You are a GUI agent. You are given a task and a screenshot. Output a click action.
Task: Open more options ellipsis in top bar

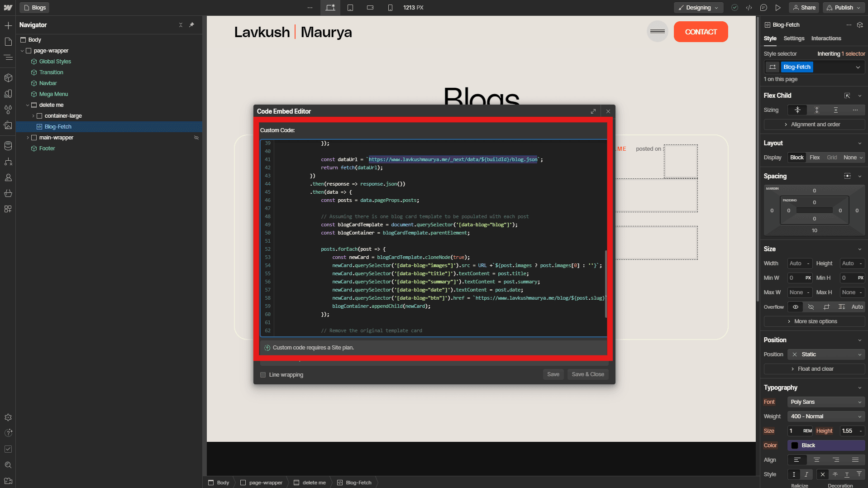310,8
